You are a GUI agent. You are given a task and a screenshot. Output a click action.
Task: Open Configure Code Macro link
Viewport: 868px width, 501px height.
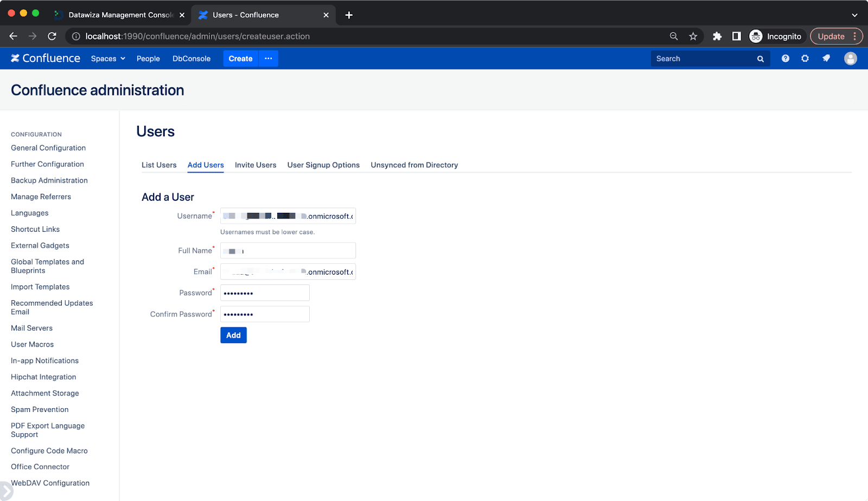[49, 451]
